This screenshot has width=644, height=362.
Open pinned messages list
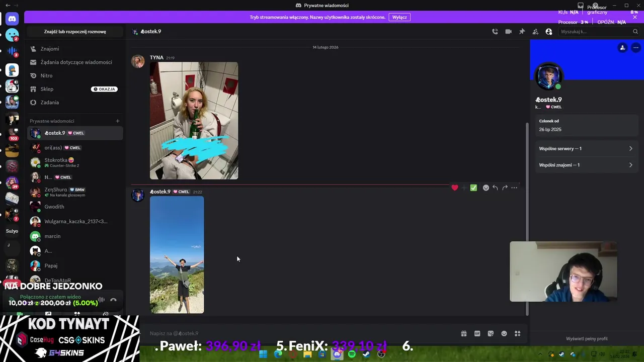[522, 32]
